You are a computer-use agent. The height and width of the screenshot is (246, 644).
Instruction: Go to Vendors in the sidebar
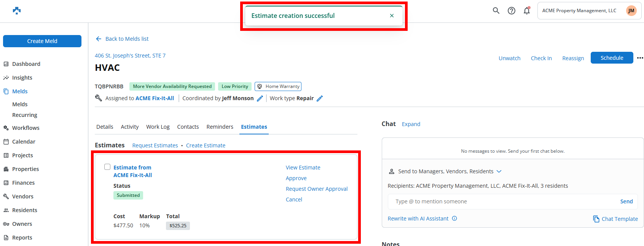[x=23, y=196]
